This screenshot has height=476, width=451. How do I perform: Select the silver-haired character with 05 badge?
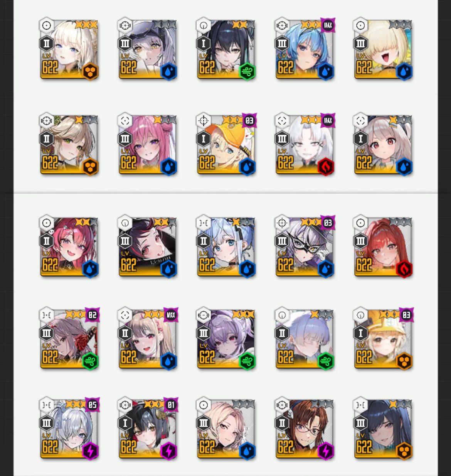click(x=69, y=429)
